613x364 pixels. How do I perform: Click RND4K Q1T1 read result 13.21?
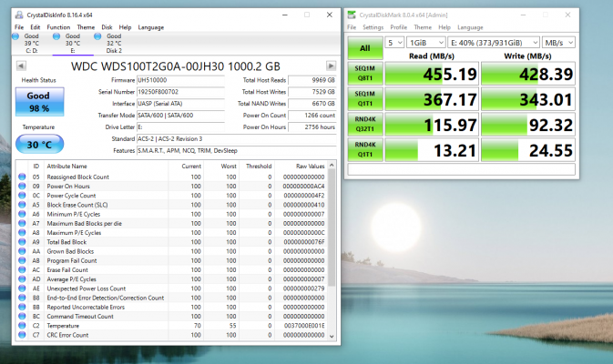click(x=432, y=149)
